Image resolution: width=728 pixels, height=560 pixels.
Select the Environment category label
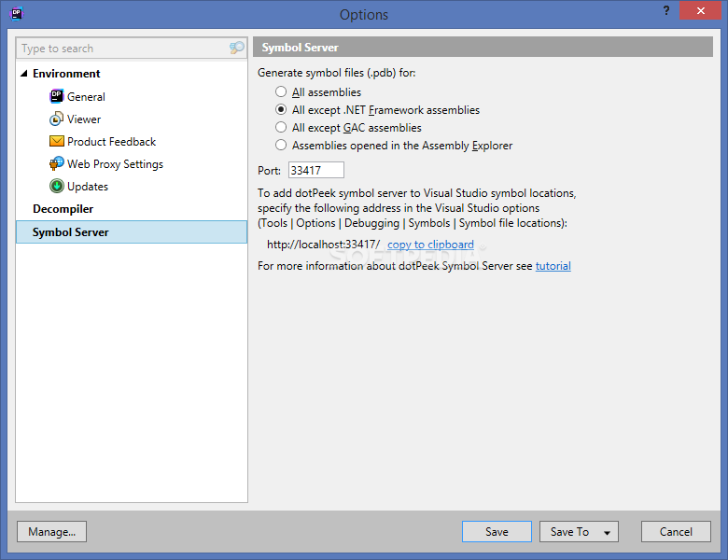tap(66, 74)
